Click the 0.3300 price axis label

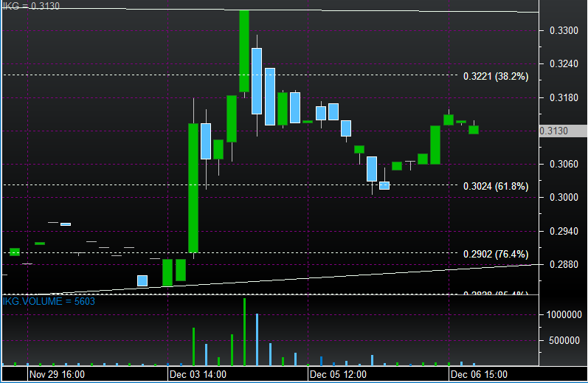point(553,31)
